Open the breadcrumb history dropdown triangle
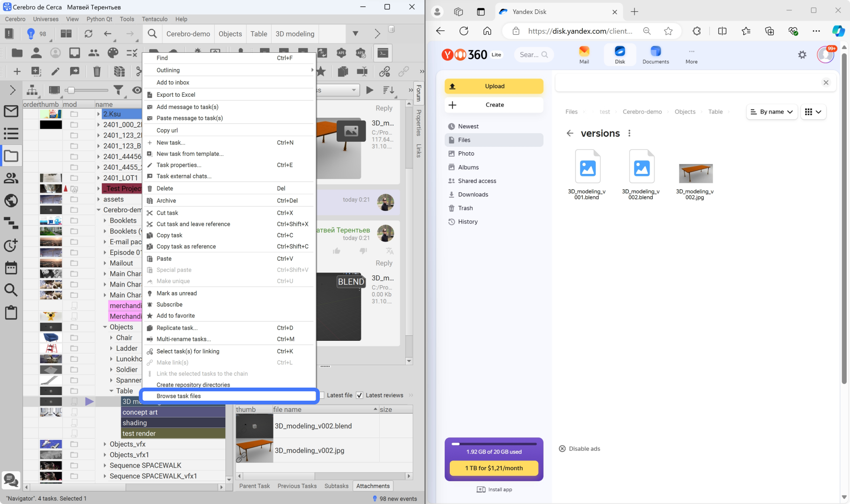850x504 pixels. (355, 34)
